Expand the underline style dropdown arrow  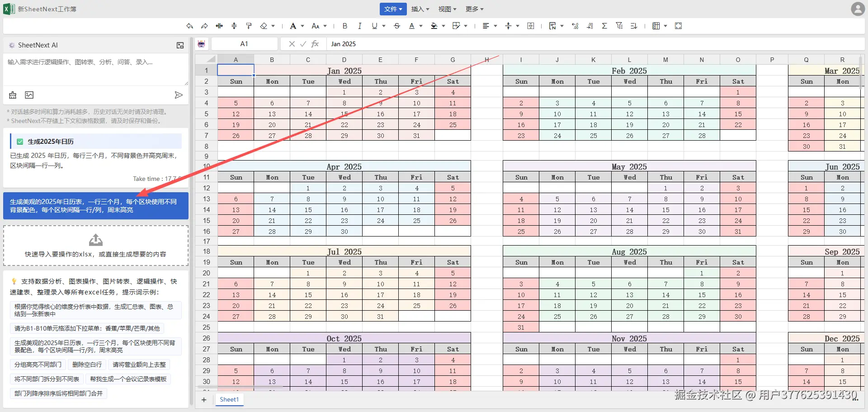coord(384,26)
